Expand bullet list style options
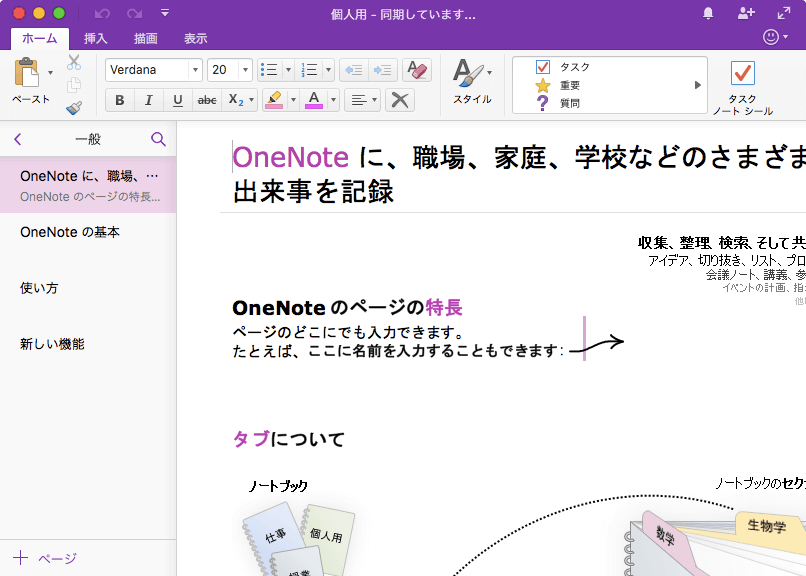806x576 pixels. [288, 70]
